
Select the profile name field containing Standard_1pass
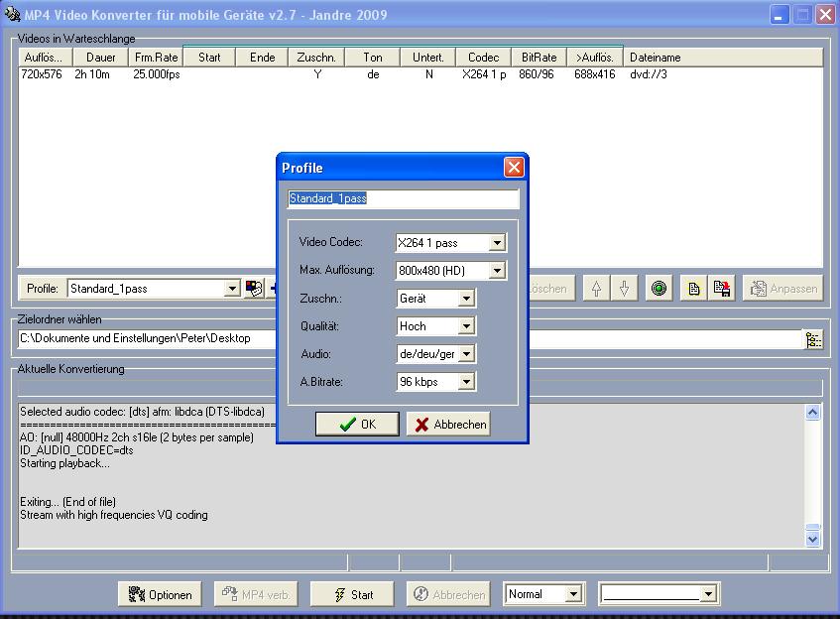404,198
